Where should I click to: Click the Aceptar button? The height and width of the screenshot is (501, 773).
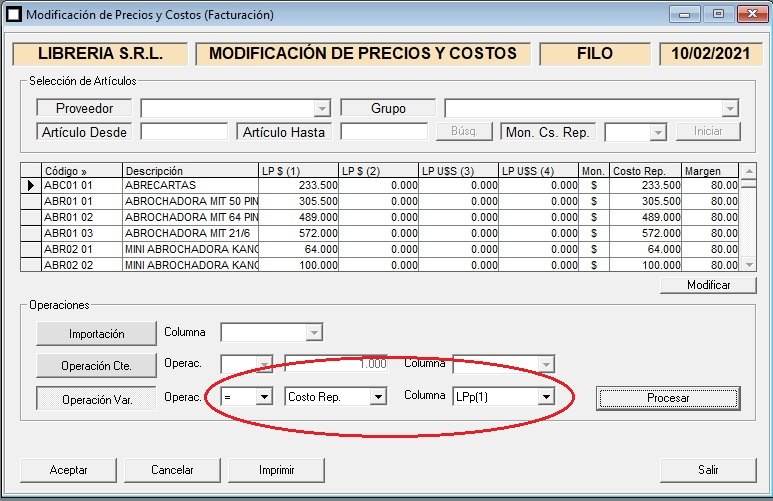point(69,469)
